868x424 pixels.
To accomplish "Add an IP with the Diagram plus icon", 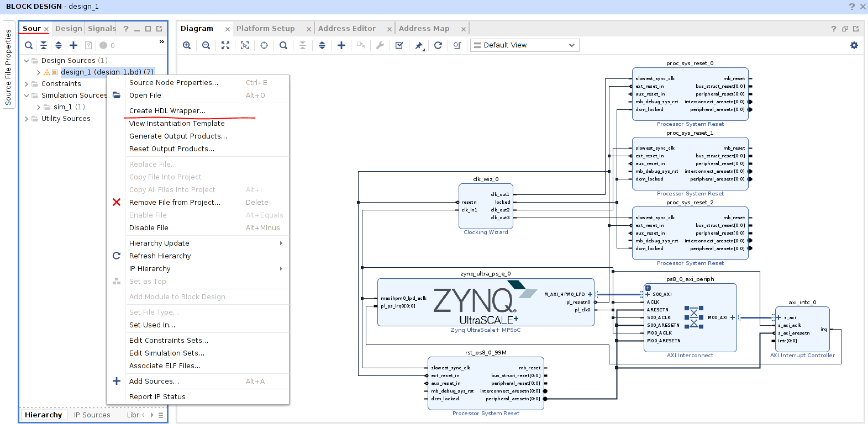I will (341, 45).
